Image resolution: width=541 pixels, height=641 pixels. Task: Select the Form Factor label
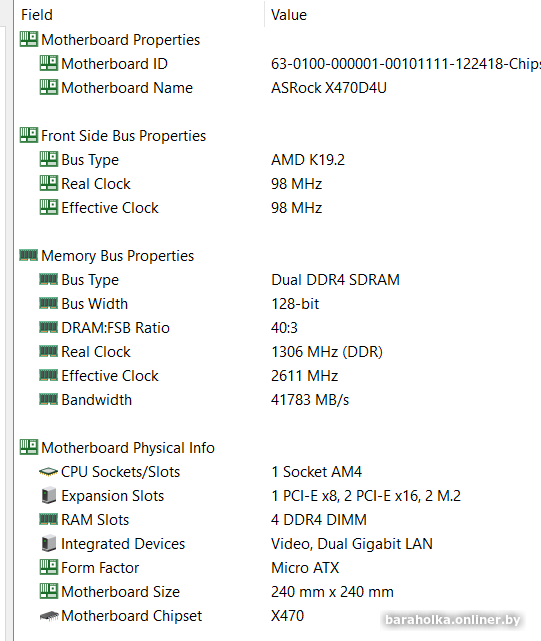tap(100, 568)
